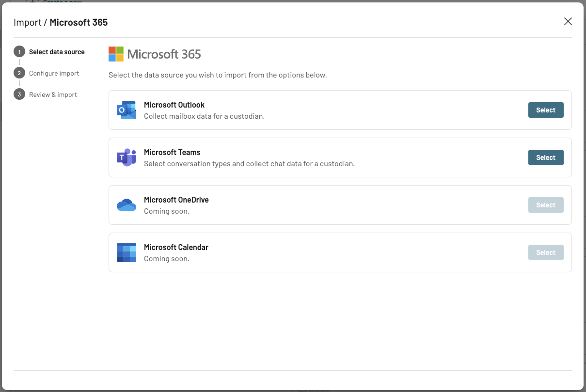Screen dimensions: 586x392
Task: Close the Import dialog with X
Action: 568,21
